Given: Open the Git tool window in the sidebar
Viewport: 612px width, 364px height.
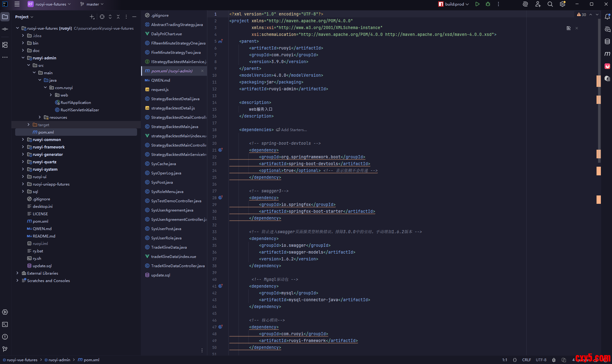Looking at the screenshot, I should 5,349.
